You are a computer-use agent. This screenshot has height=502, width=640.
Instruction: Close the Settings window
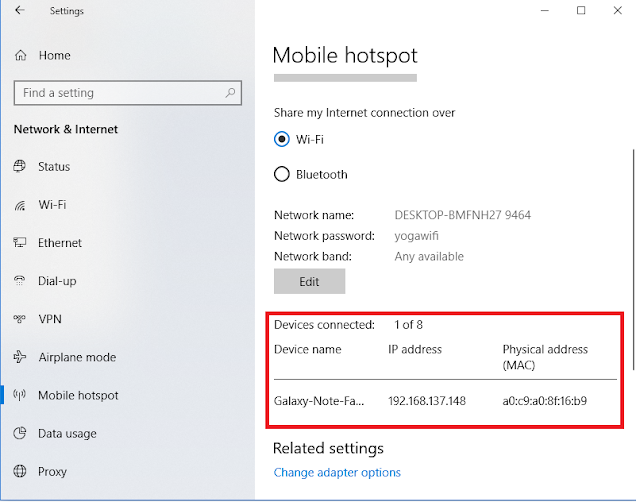[x=618, y=11]
